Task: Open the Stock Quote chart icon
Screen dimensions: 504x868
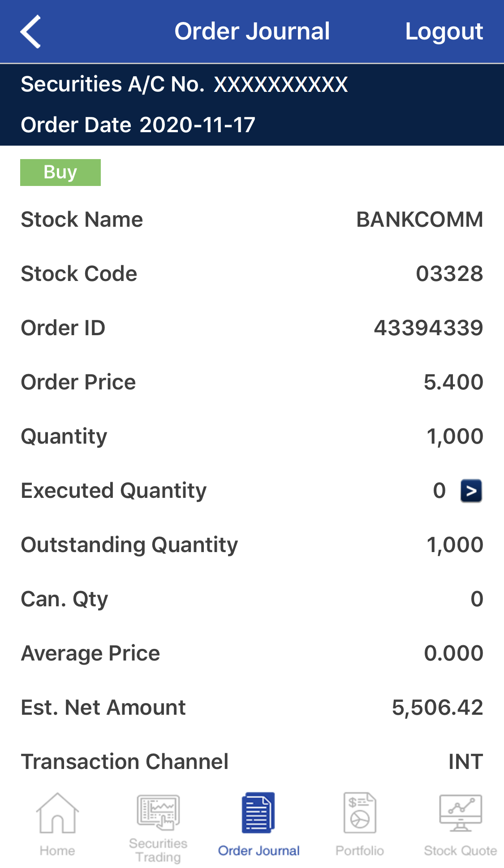Action: pyautogui.click(x=461, y=812)
